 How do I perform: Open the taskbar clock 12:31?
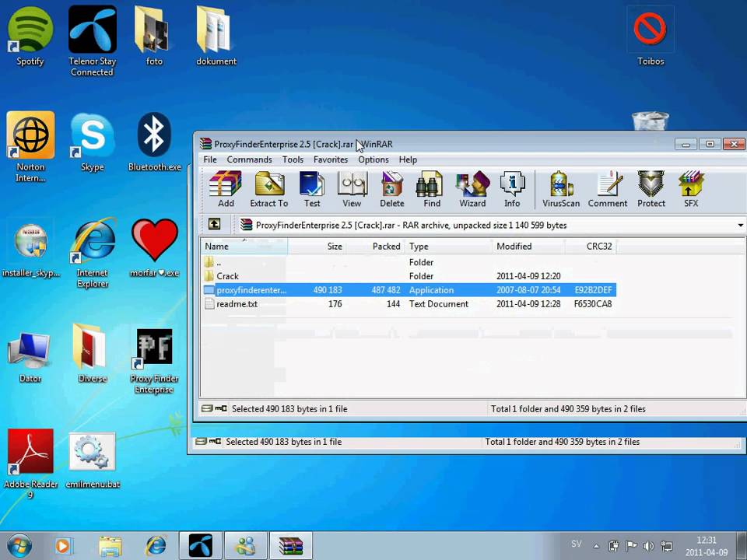point(707,546)
